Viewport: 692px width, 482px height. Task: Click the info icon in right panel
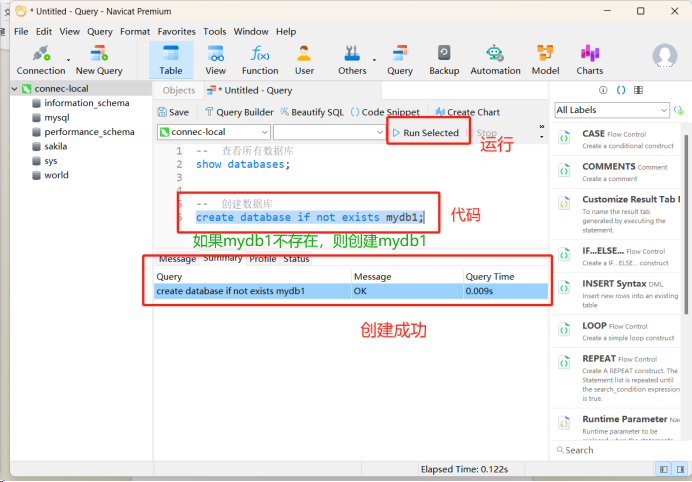pos(603,90)
